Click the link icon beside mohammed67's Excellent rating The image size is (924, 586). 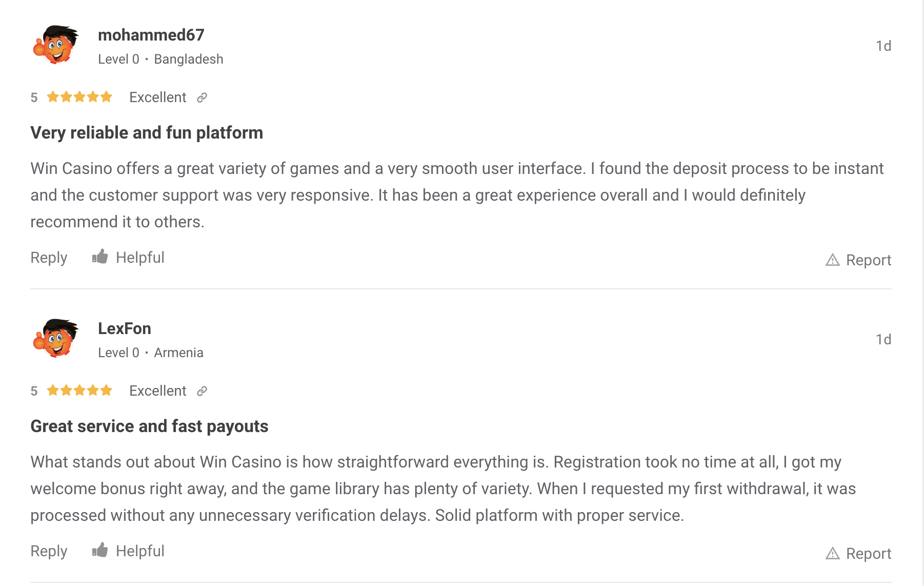(202, 97)
